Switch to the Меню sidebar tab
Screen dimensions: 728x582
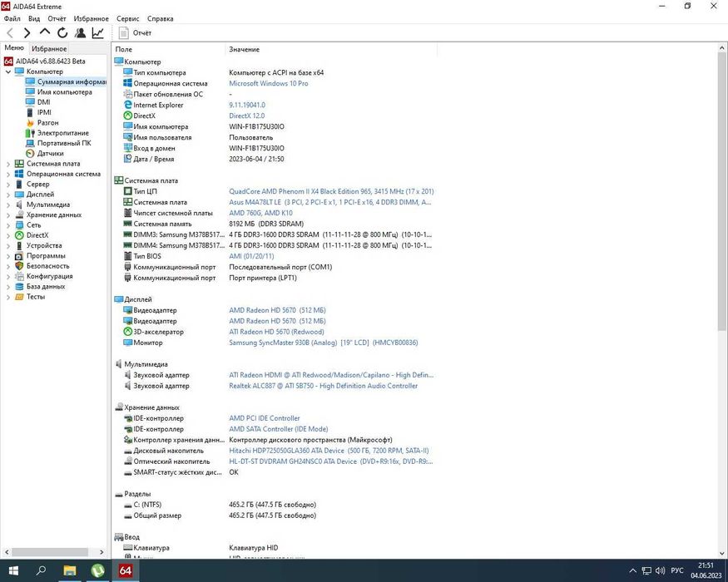pos(14,47)
